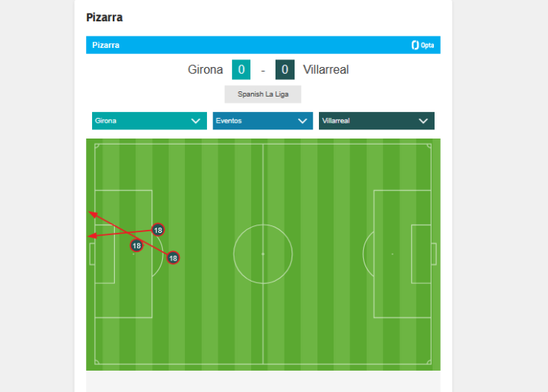
Task: Click the Girona team name
Action: click(205, 69)
